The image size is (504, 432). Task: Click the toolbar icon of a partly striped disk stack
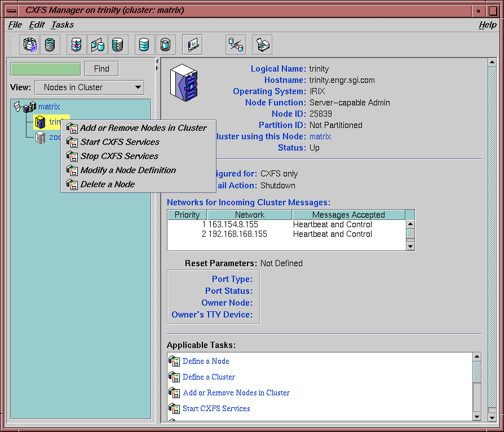pyautogui.click(x=118, y=45)
